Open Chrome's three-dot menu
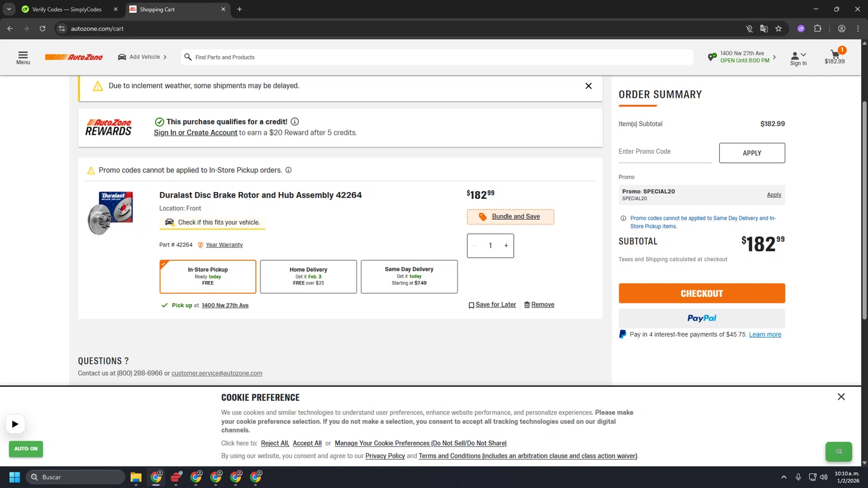The width and height of the screenshot is (868, 488). pos(858,28)
